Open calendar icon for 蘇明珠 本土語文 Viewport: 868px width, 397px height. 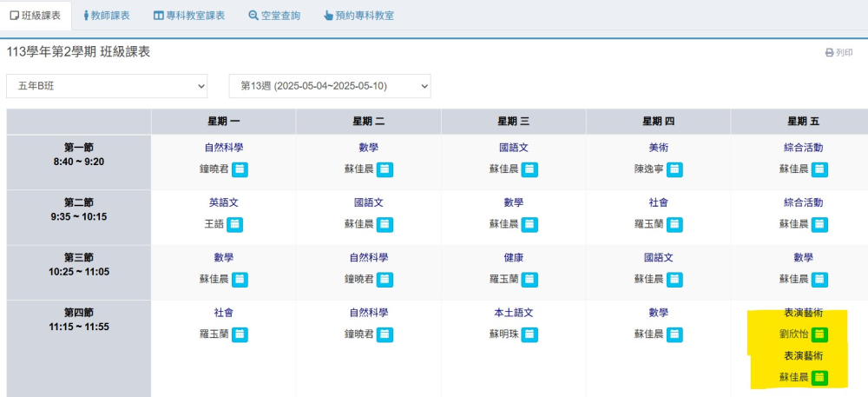pyautogui.click(x=529, y=334)
